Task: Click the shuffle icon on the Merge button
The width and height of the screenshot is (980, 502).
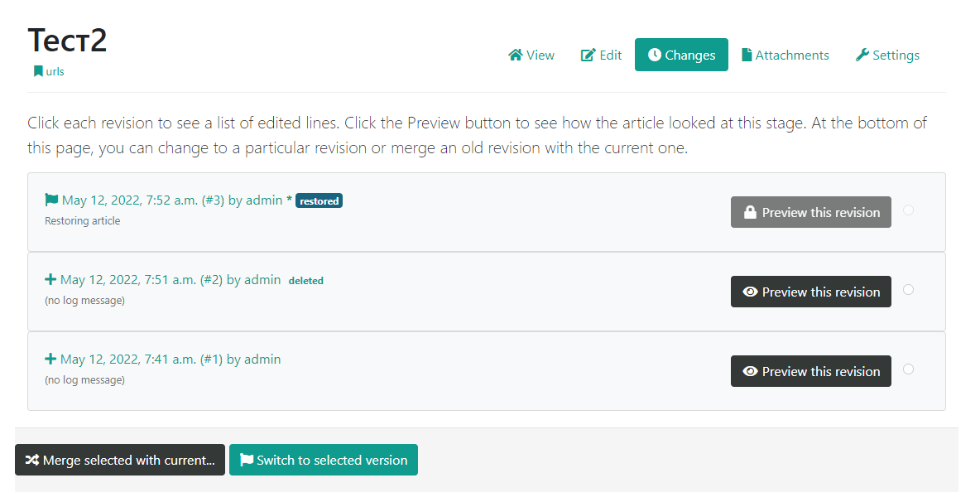Action: (31, 461)
